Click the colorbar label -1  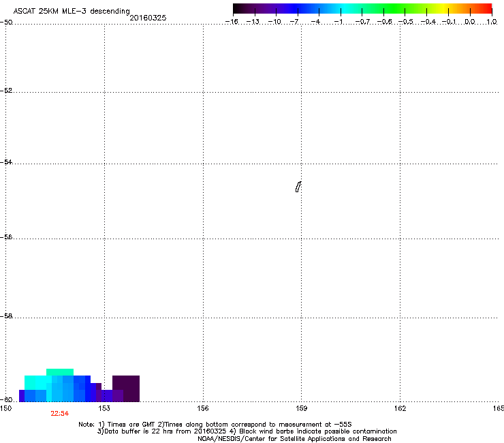point(338,22)
